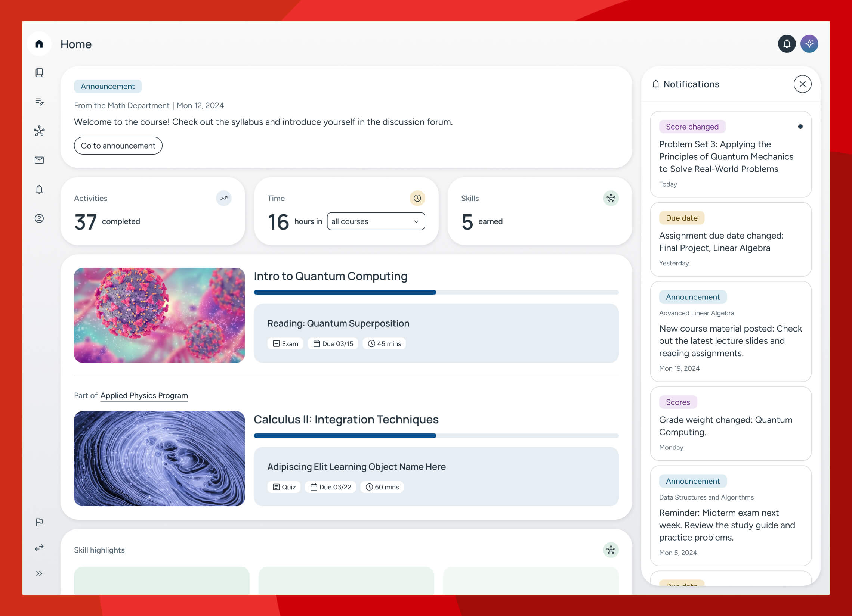852x616 pixels.
Task: Open the courses book icon in sidebar
Action: pos(39,72)
